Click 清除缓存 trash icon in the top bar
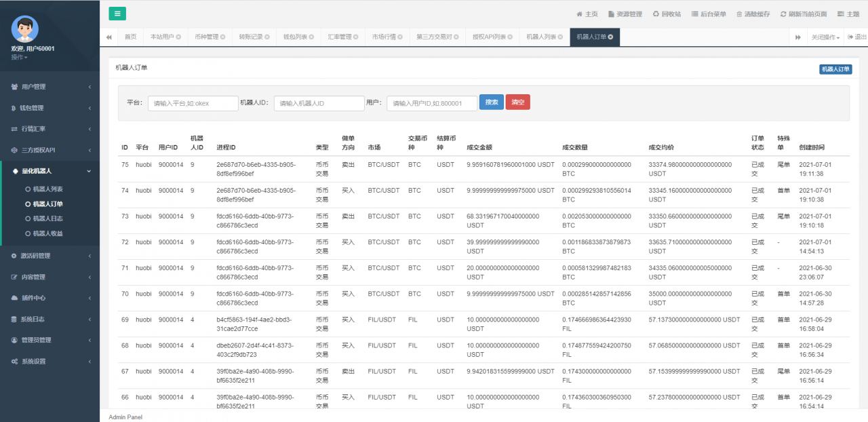Viewport: 868px width, 422px height. pos(753,14)
